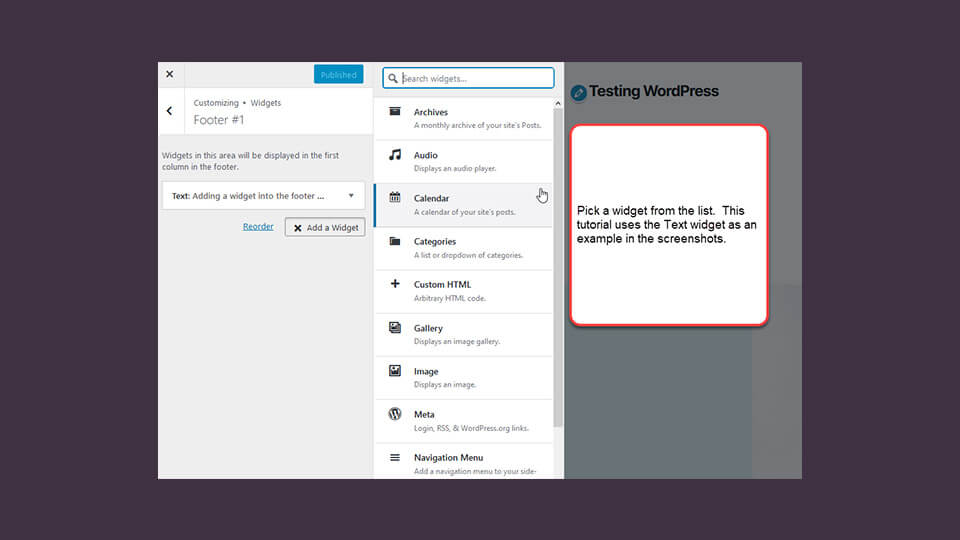Click the widget list scrollbar thumb

pos(558,268)
